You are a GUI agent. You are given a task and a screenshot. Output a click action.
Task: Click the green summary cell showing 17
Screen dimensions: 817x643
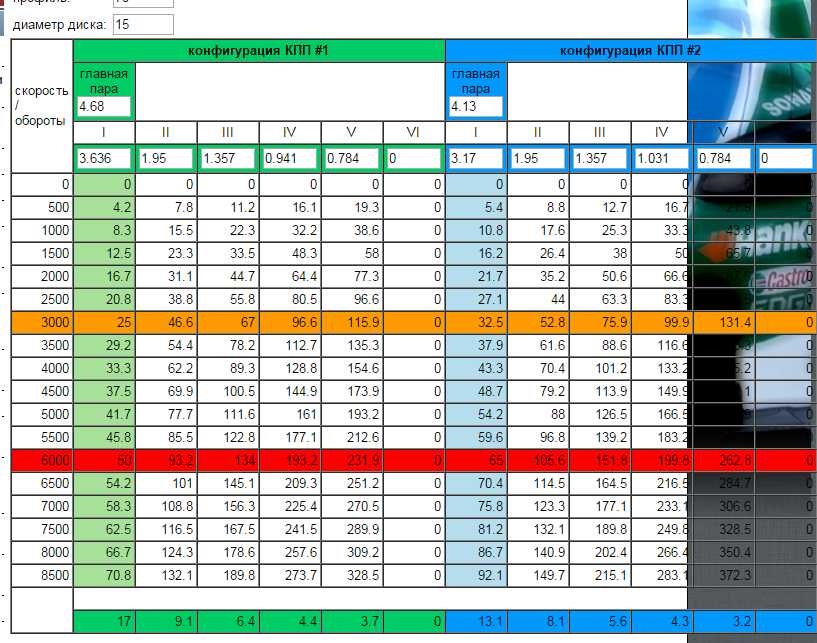[x=104, y=622]
